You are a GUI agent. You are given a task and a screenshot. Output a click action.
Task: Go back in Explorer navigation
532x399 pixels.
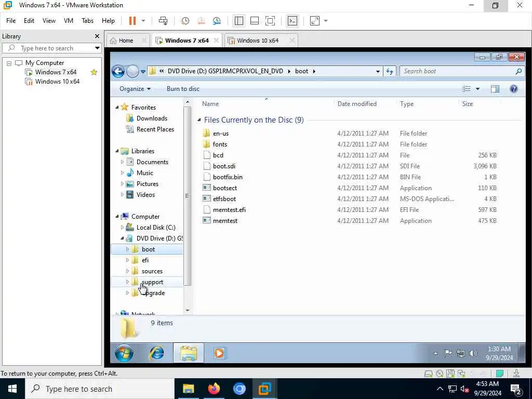coord(118,71)
